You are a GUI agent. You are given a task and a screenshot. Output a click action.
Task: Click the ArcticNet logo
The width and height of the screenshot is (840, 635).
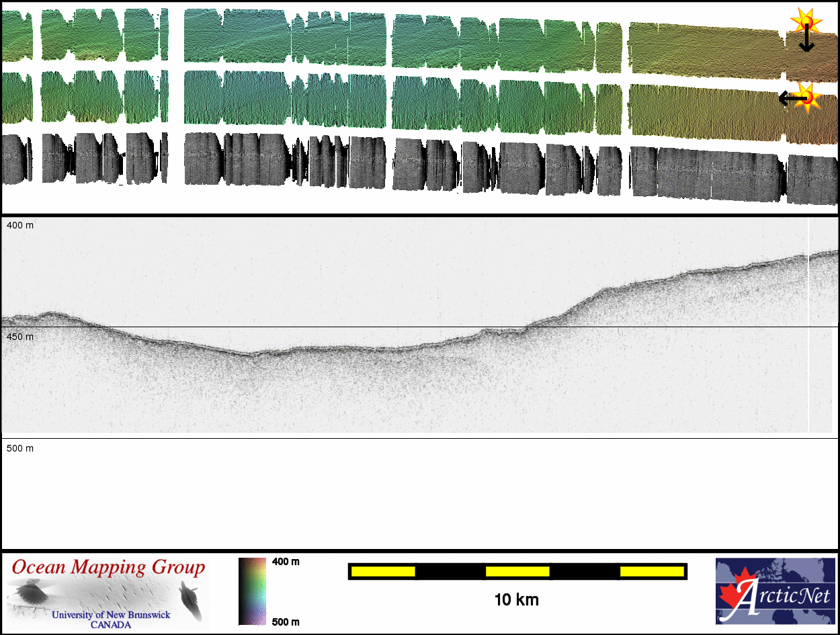[775, 591]
